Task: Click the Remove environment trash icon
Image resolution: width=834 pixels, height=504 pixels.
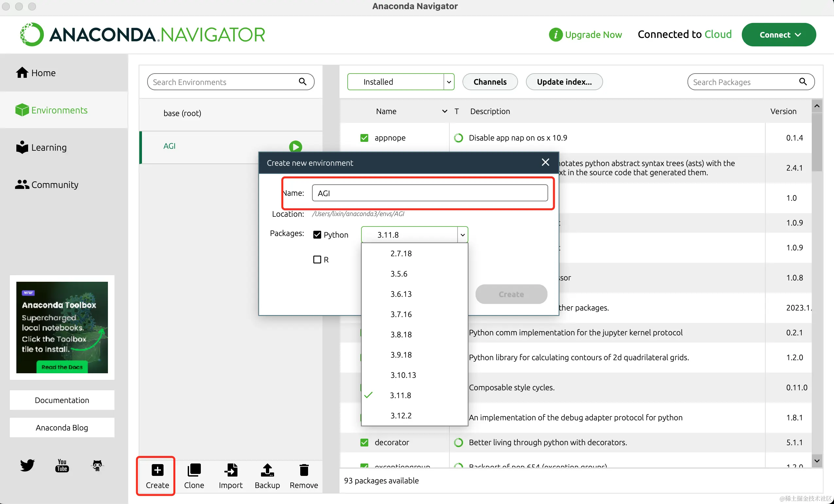Action: click(x=304, y=470)
